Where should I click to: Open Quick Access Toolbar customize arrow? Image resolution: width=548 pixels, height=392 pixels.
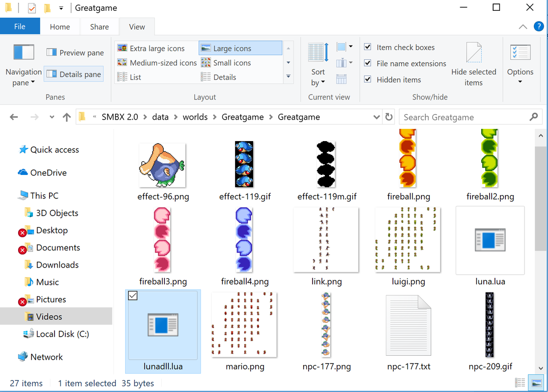61,8
